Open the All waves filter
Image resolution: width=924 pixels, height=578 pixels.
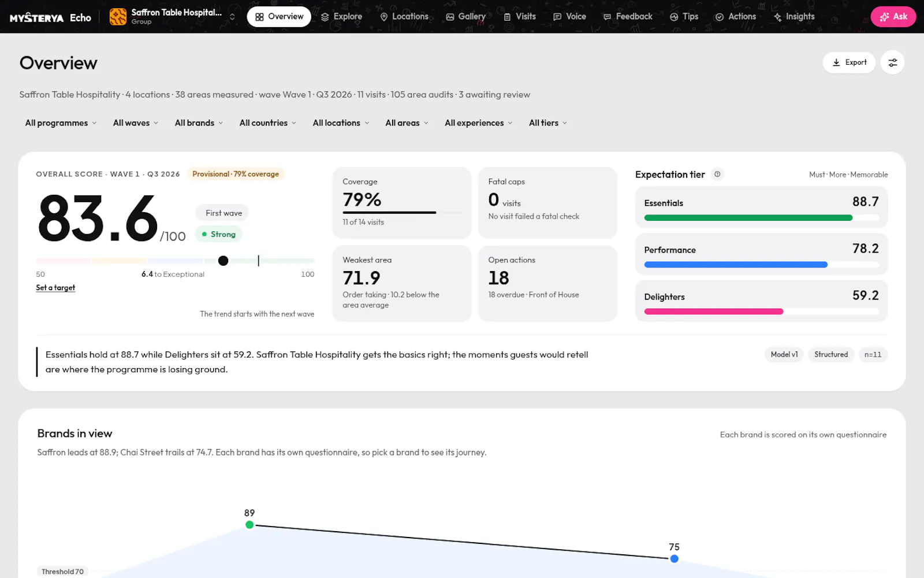coord(136,123)
